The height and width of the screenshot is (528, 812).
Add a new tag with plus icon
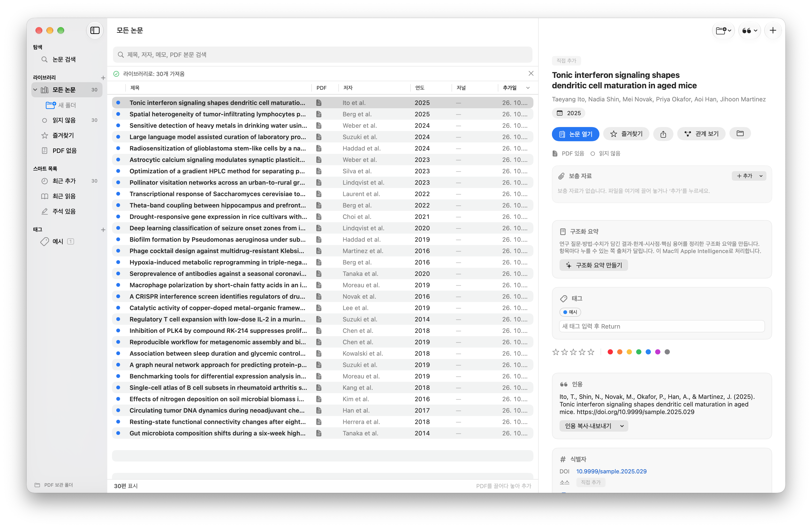[103, 230]
